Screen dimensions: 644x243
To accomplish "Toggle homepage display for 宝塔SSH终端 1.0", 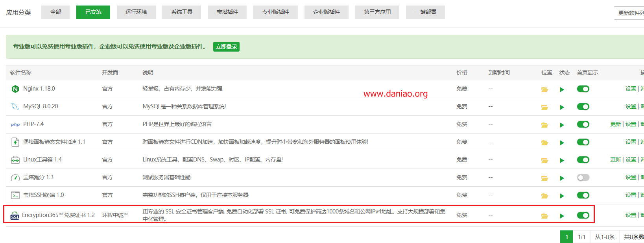I will (583, 195).
